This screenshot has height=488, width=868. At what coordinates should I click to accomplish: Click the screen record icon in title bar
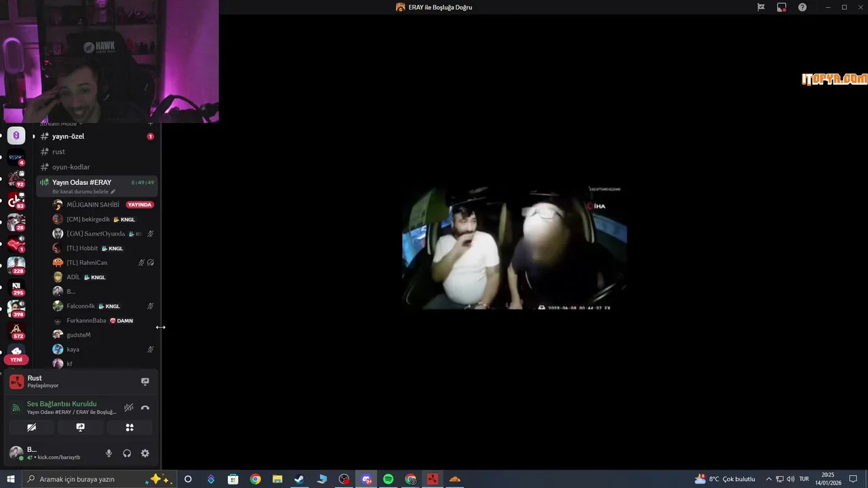pos(782,7)
